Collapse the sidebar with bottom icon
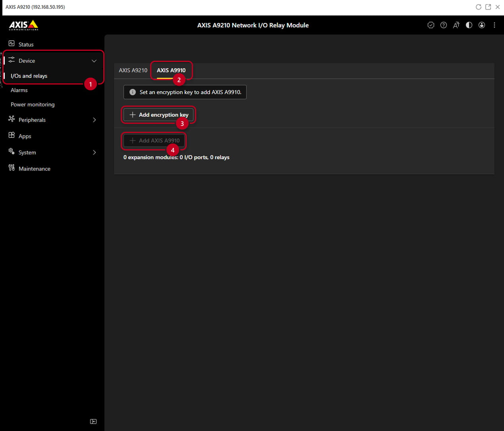 tap(93, 421)
